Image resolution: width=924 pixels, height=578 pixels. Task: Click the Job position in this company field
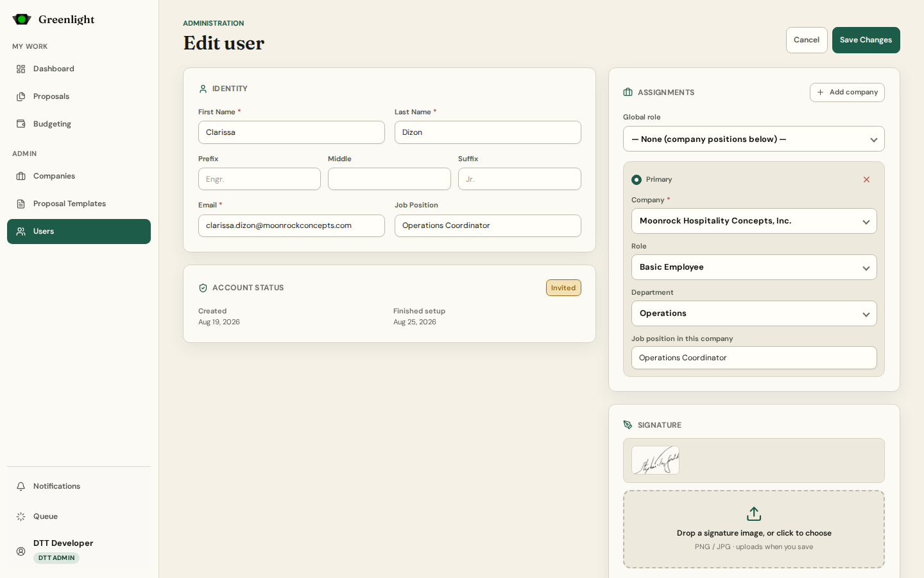(x=754, y=358)
